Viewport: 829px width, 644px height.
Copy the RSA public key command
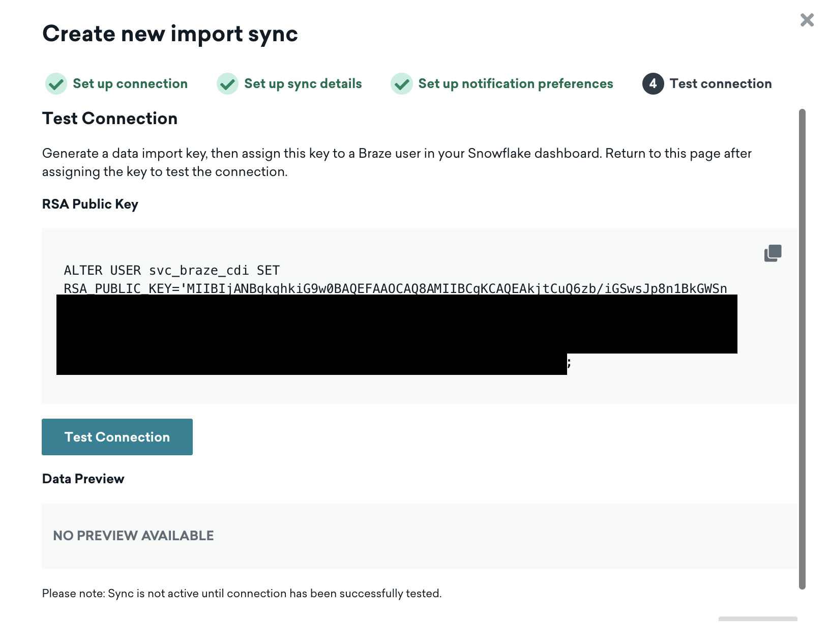coord(773,253)
